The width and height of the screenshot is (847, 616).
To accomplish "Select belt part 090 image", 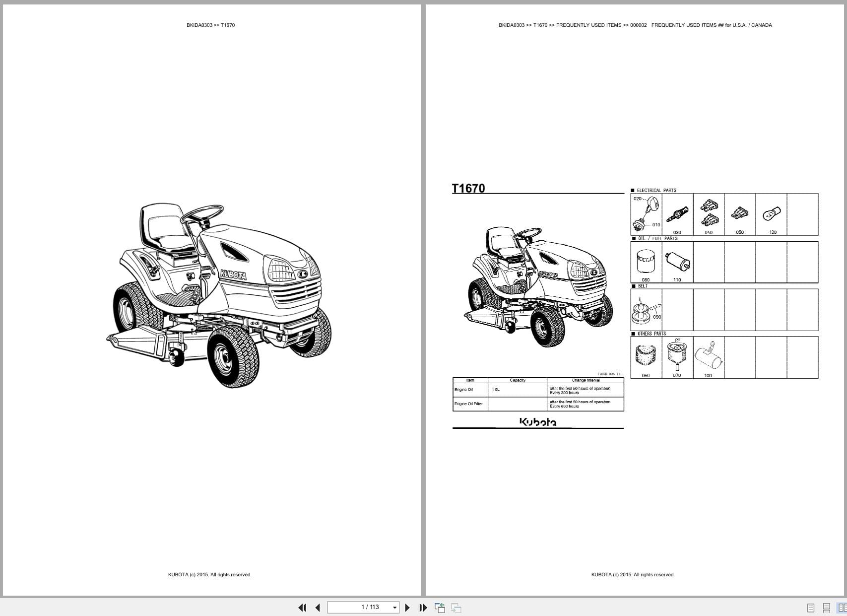I will (x=646, y=310).
